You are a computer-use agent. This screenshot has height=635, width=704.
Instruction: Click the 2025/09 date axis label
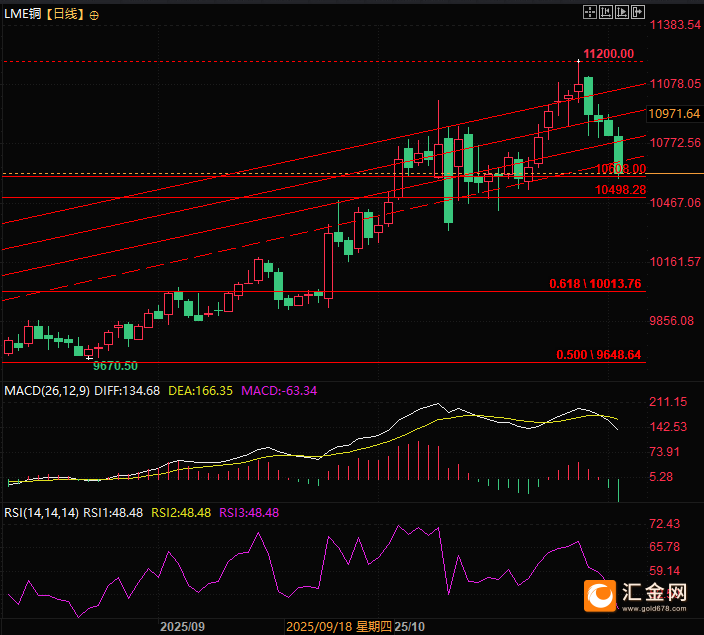(182, 626)
